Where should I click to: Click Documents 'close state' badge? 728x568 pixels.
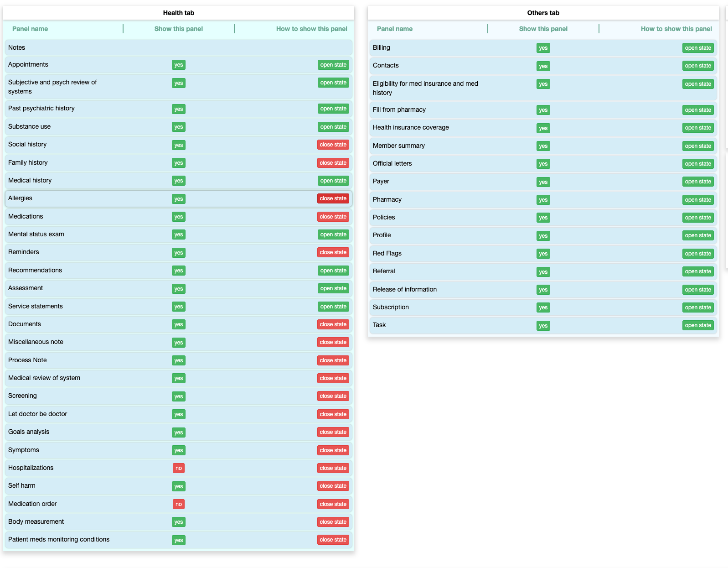click(333, 324)
